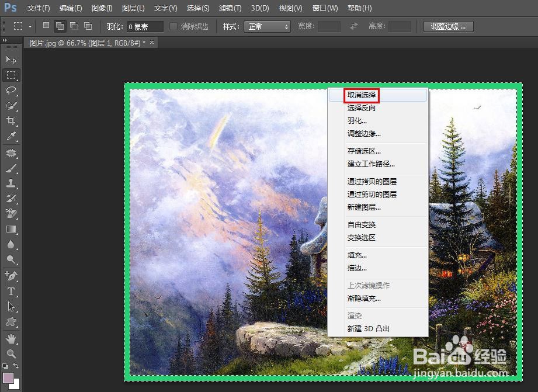Select the Zoom tool
The height and width of the screenshot is (392, 538).
coord(11,353)
